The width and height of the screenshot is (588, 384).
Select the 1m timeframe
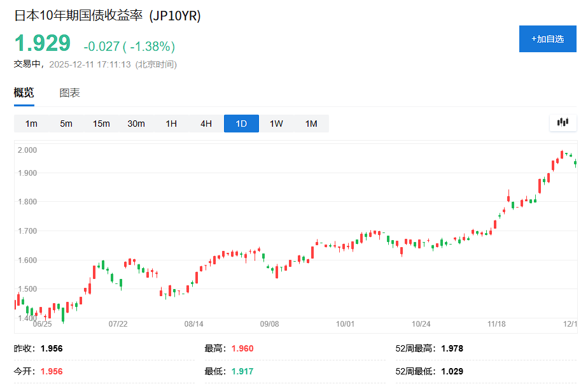[x=31, y=124]
